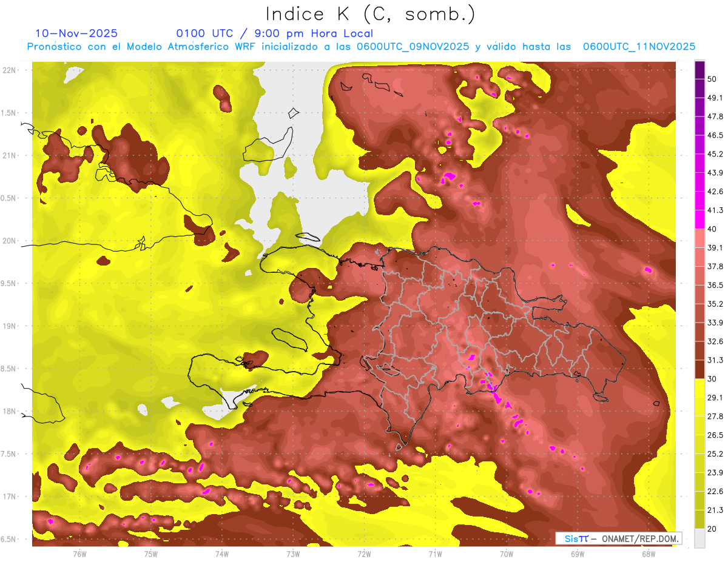Screen dimensions: 728x562
Task: Click the '8.5N' latitude label
Action: click(7, 369)
